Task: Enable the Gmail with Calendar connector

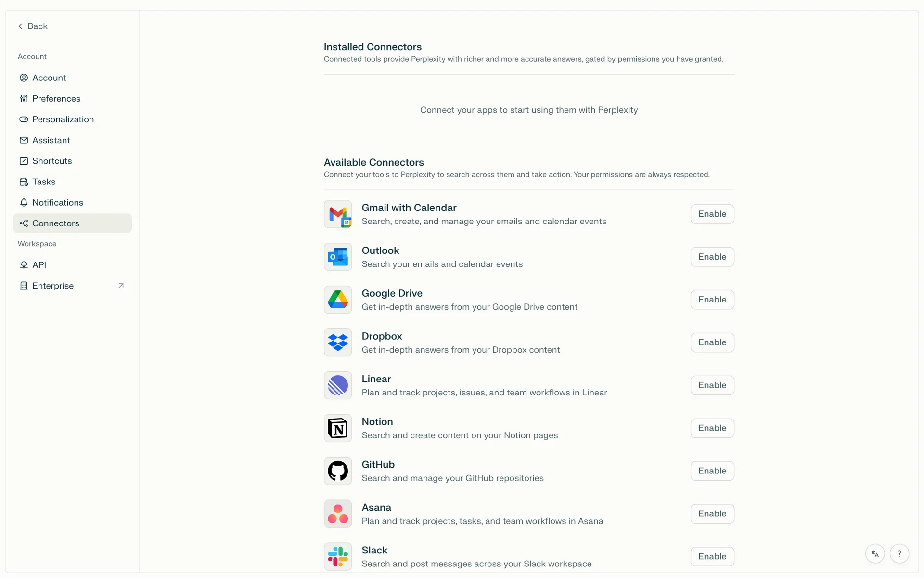Action: [712, 214]
